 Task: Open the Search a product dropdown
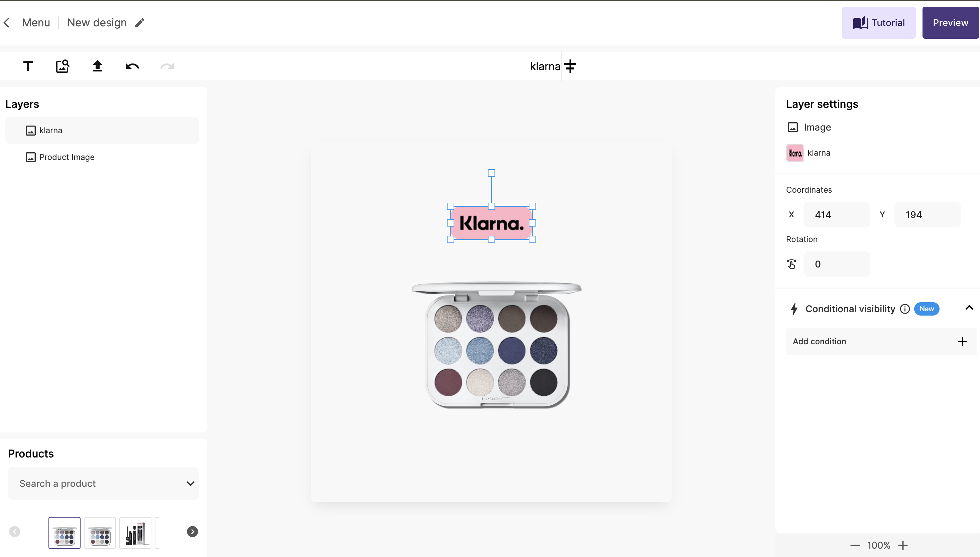click(103, 484)
